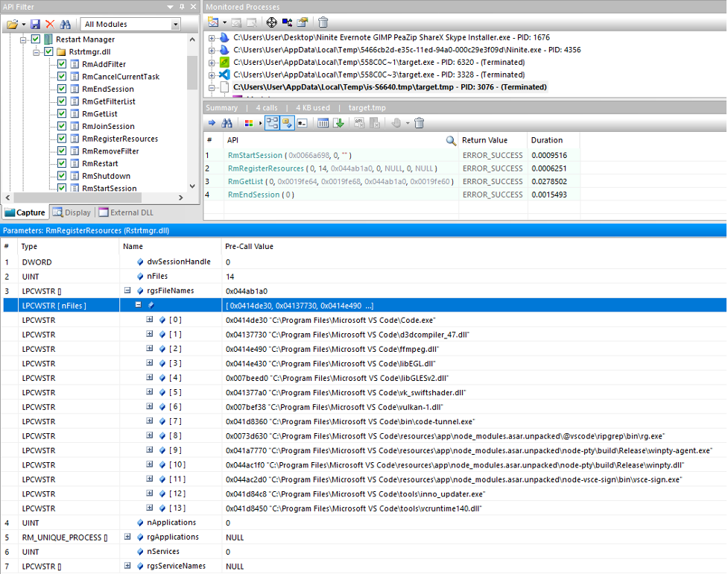The image size is (728, 574).
Task: Click the colored squares highlight icon
Action: [249, 123]
